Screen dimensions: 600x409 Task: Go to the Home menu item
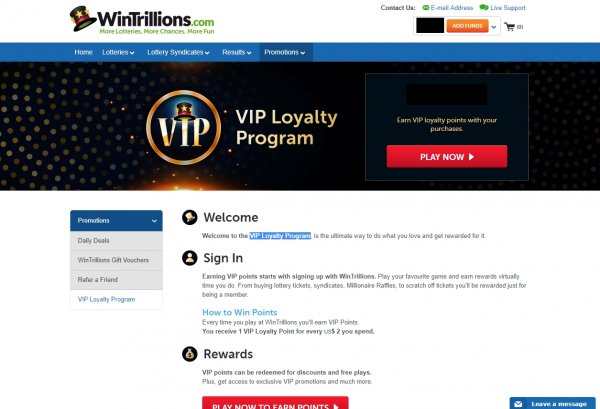pyautogui.click(x=83, y=52)
